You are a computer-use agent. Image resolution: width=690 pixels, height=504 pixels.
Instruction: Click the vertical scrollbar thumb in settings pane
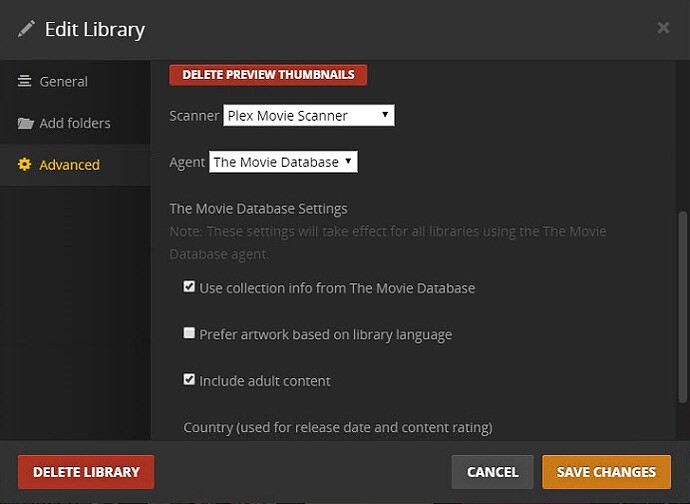(x=683, y=307)
